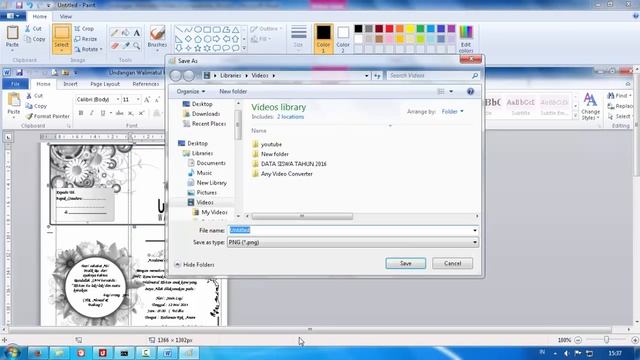Click the File name field
The width and height of the screenshot is (640, 360).
click(353, 230)
